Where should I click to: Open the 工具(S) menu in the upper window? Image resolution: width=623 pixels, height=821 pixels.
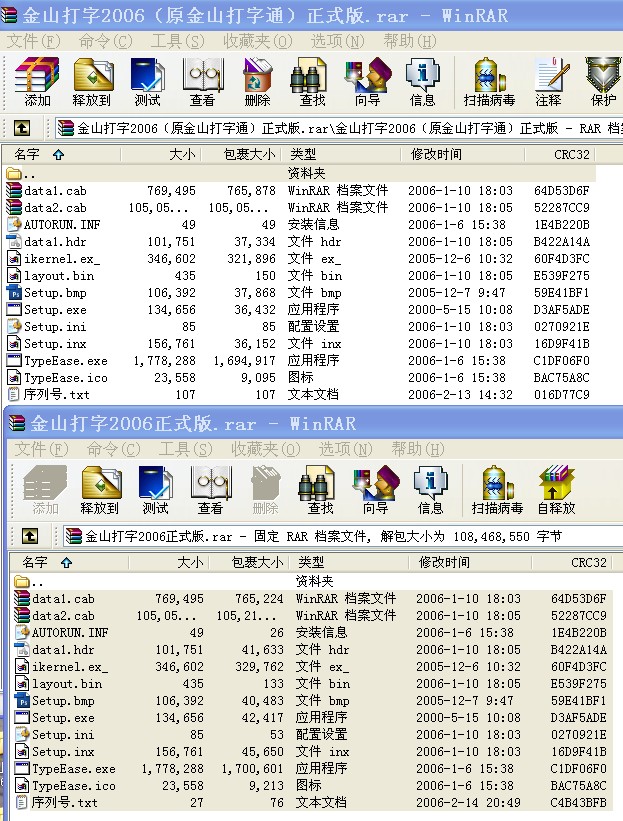tap(177, 41)
